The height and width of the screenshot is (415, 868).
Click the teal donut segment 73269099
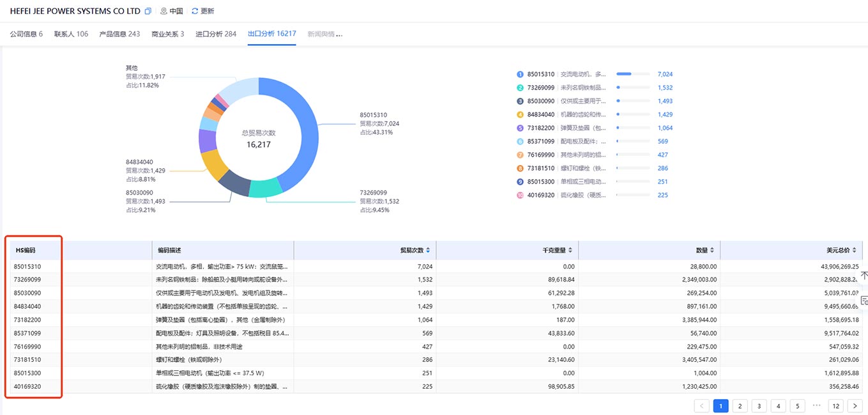tap(266, 189)
